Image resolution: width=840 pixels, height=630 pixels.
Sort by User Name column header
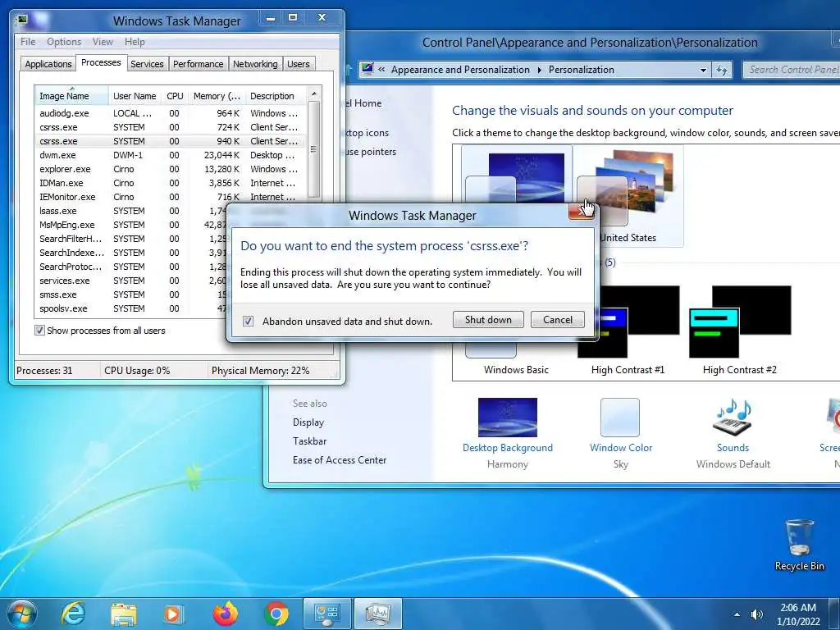click(x=135, y=96)
